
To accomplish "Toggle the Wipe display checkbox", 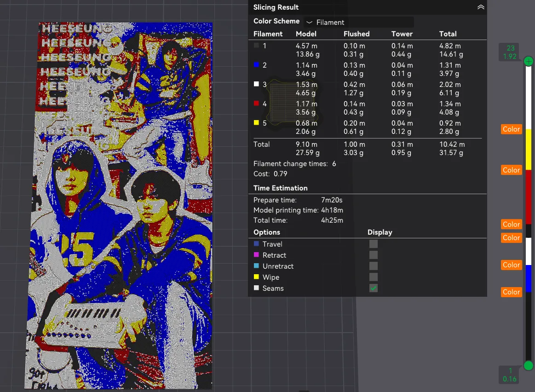I will click(374, 277).
